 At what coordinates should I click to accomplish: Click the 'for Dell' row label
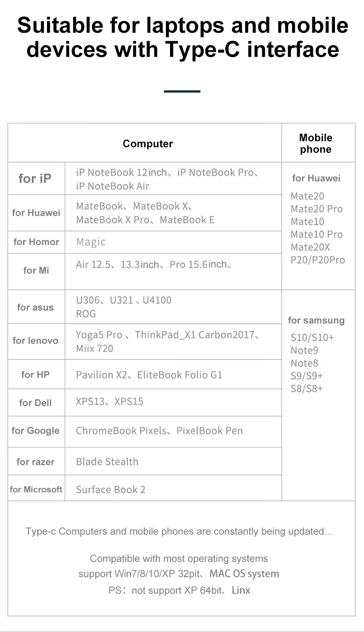[x=35, y=403]
